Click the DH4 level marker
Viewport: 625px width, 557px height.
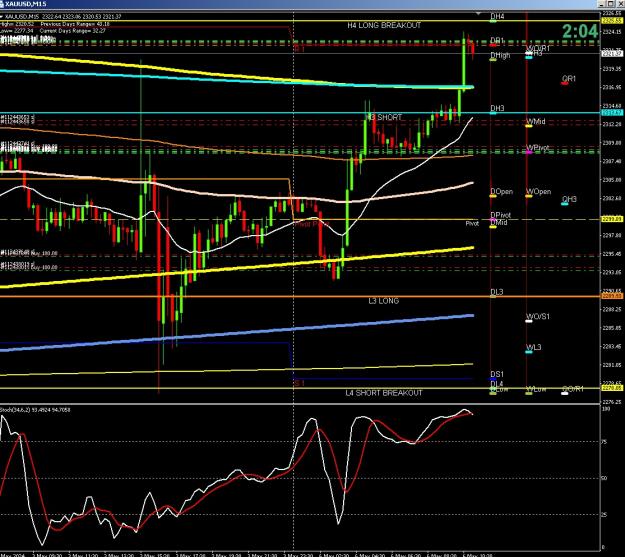(x=497, y=17)
